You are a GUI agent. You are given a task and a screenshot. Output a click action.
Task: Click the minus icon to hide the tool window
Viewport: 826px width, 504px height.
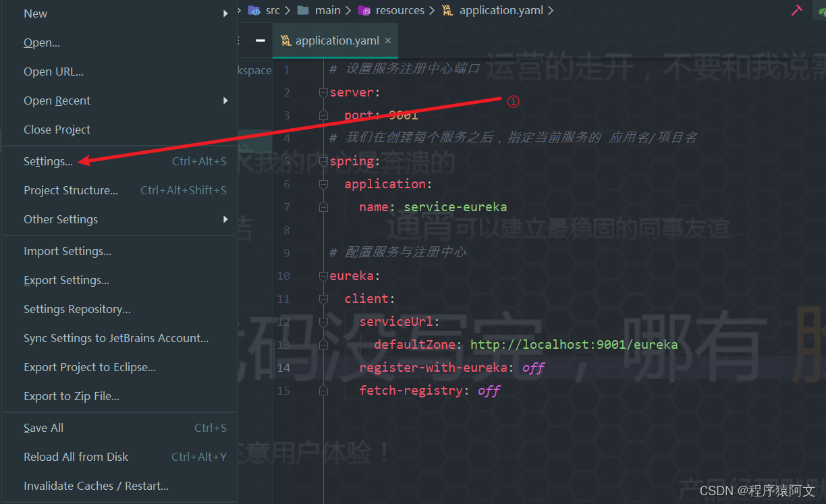point(259,40)
